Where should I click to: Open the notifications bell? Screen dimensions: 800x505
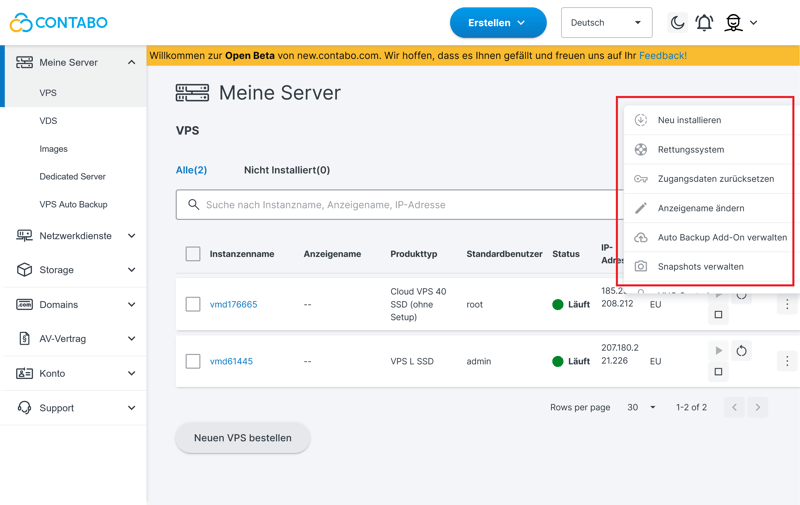704,23
